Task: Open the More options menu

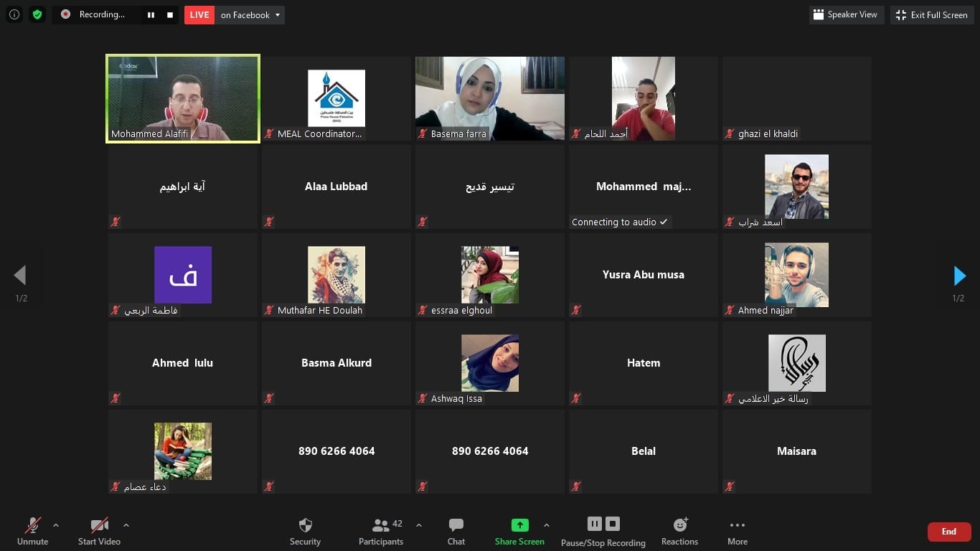Action: click(737, 532)
